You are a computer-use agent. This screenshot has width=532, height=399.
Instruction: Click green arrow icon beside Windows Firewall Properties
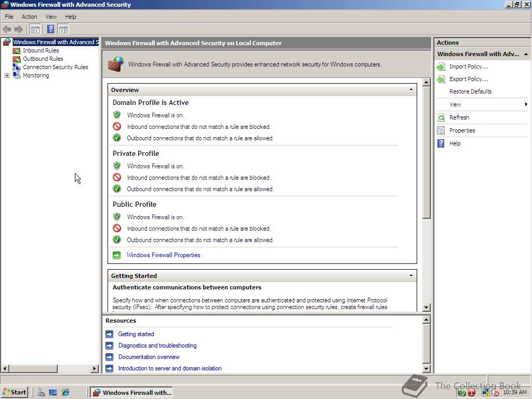coord(117,255)
